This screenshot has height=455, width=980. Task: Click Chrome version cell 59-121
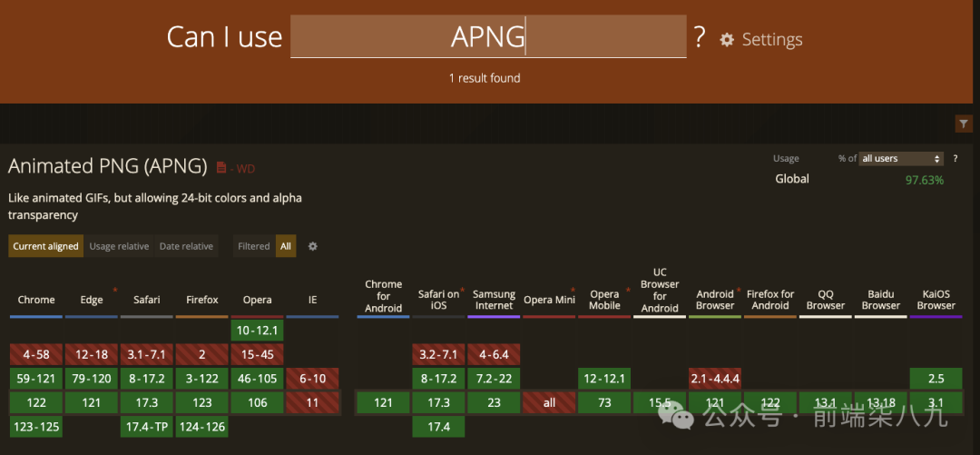(x=36, y=379)
